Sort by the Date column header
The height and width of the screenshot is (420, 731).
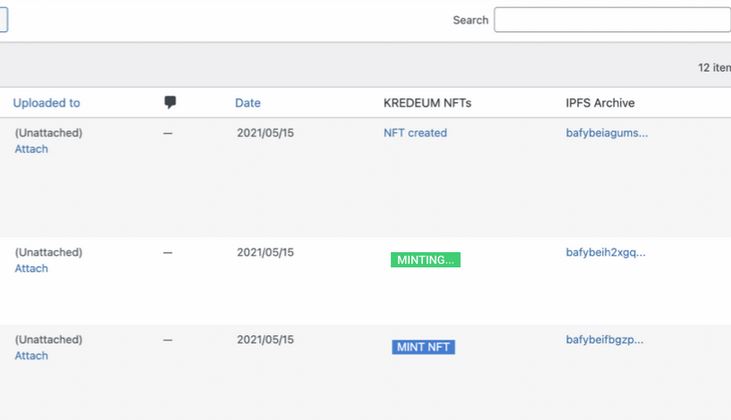point(248,103)
